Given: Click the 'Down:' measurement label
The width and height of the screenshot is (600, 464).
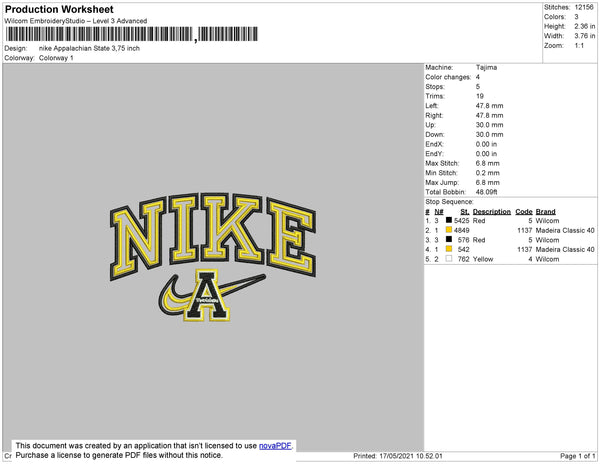Looking at the screenshot, I should point(435,134).
